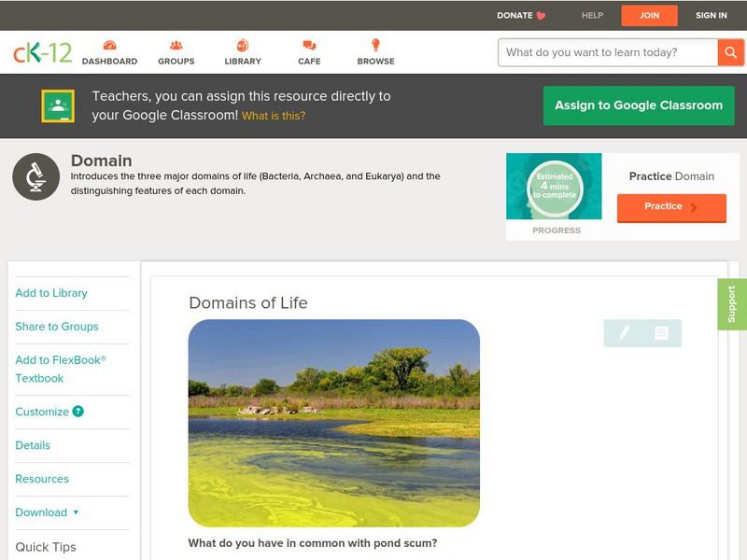Click 'What do you have in common with pond scum?'
This screenshot has height=560, width=747.
[313, 543]
